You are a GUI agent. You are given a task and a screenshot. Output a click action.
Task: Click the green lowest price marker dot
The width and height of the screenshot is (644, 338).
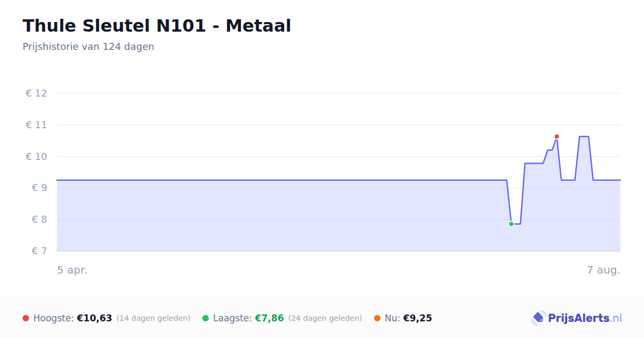coord(511,224)
